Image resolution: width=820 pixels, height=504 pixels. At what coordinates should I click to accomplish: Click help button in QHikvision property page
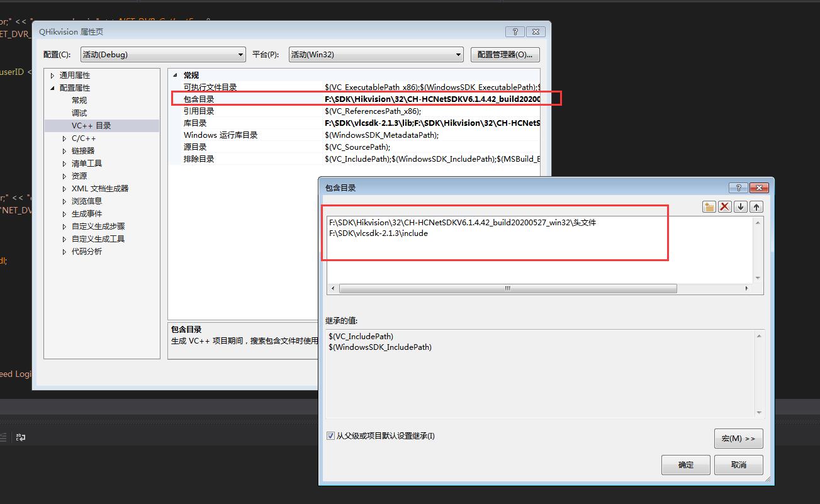coord(515,31)
